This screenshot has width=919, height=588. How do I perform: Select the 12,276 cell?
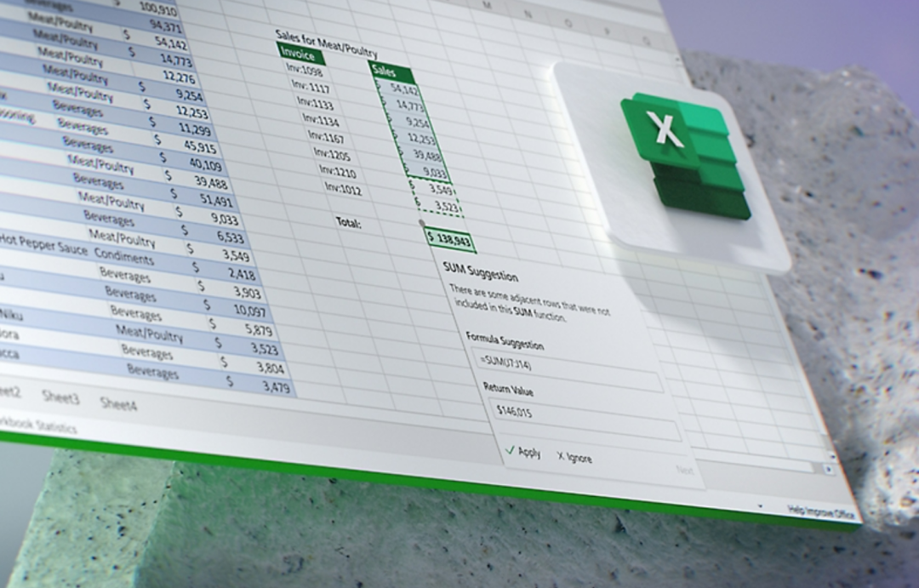[x=179, y=77]
